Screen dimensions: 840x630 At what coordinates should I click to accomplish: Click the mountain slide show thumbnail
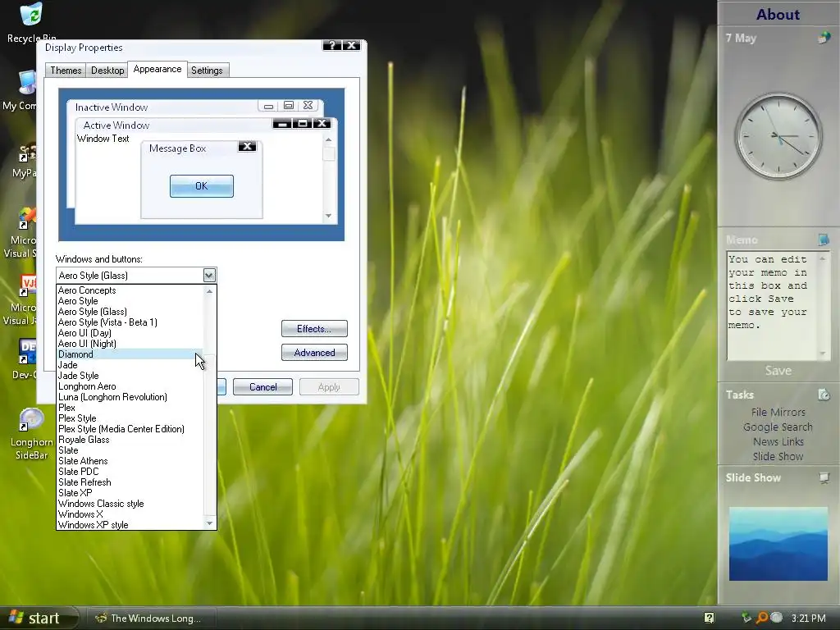778,544
